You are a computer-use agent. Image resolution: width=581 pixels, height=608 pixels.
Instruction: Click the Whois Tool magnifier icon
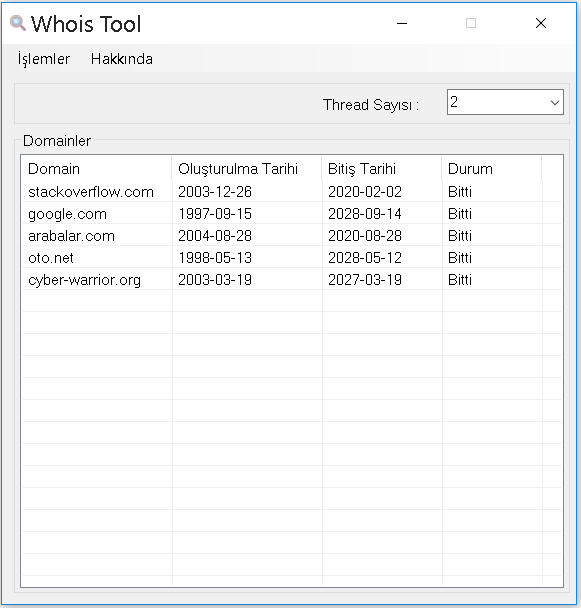(x=18, y=23)
